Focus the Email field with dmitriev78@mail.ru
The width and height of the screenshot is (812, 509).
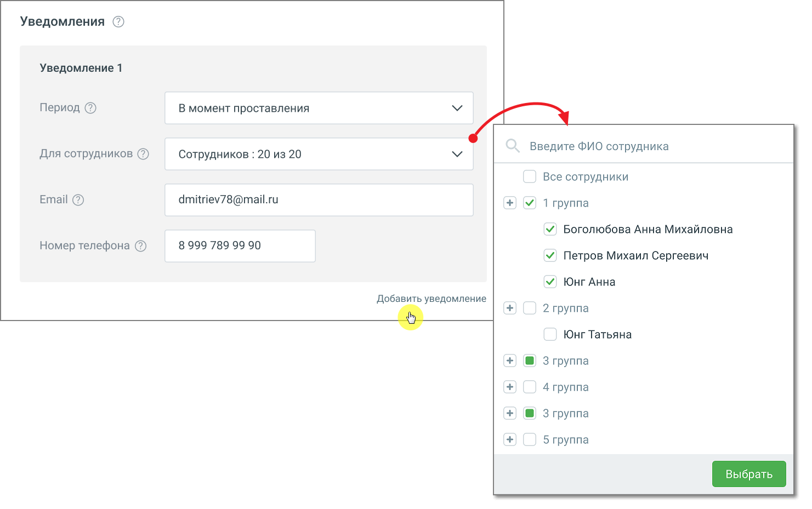[x=319, y=200]
